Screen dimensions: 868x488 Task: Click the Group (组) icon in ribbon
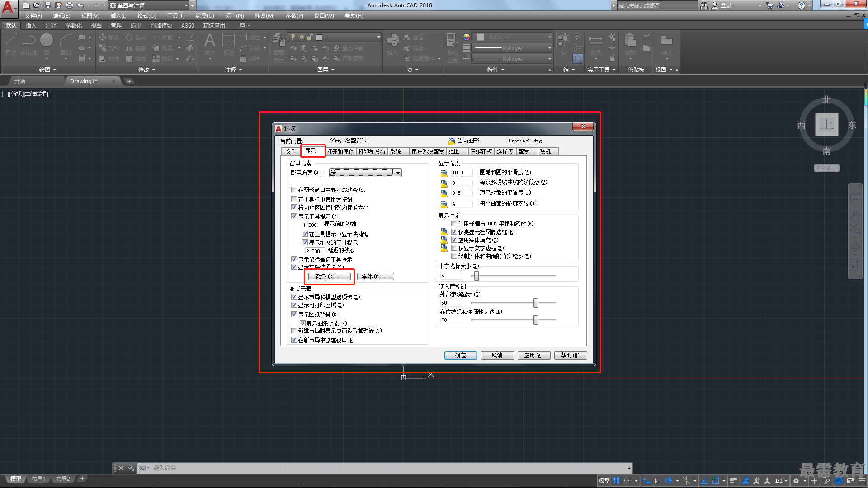tap(563, 44)
